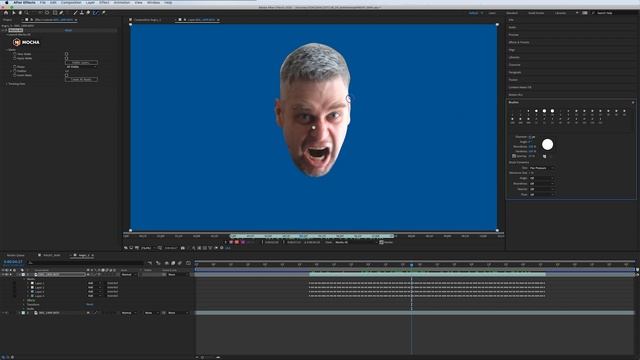640x360 pixels.
Task: Select the Brush tool
Action: coord(75,13)
